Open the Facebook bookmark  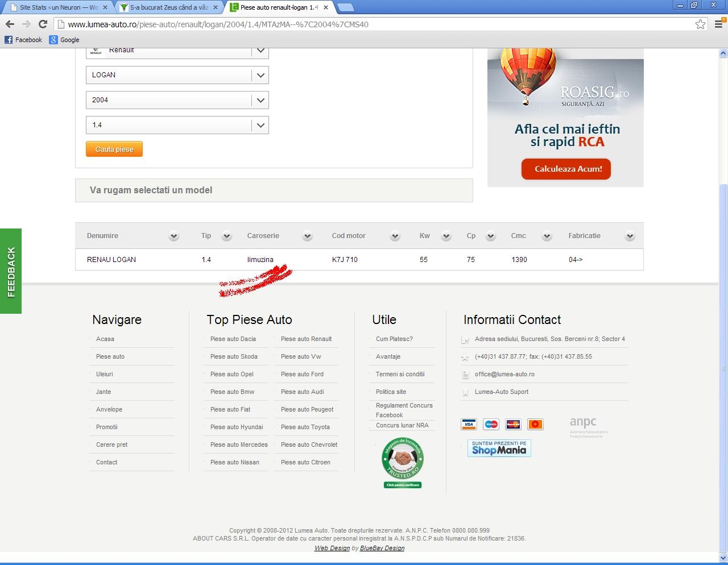coord(23,40)
